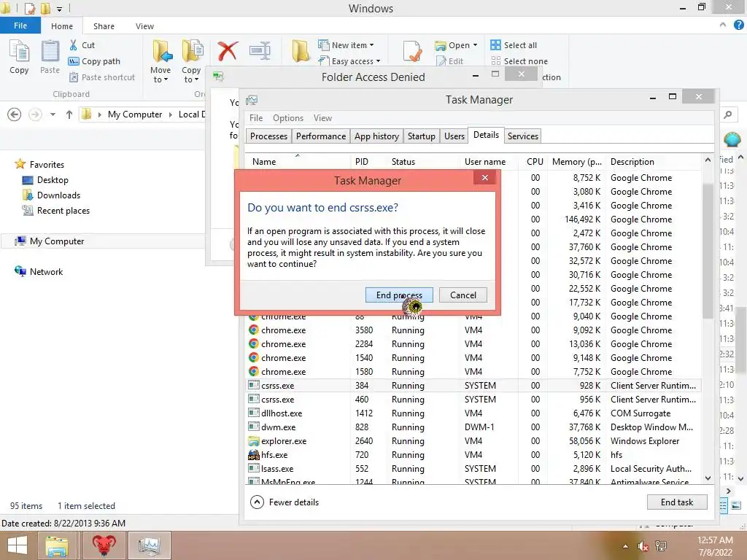Open the Options menu in Task Manager
The height and width of the screenshot is (560, 747).
click(x=287, y=117)
